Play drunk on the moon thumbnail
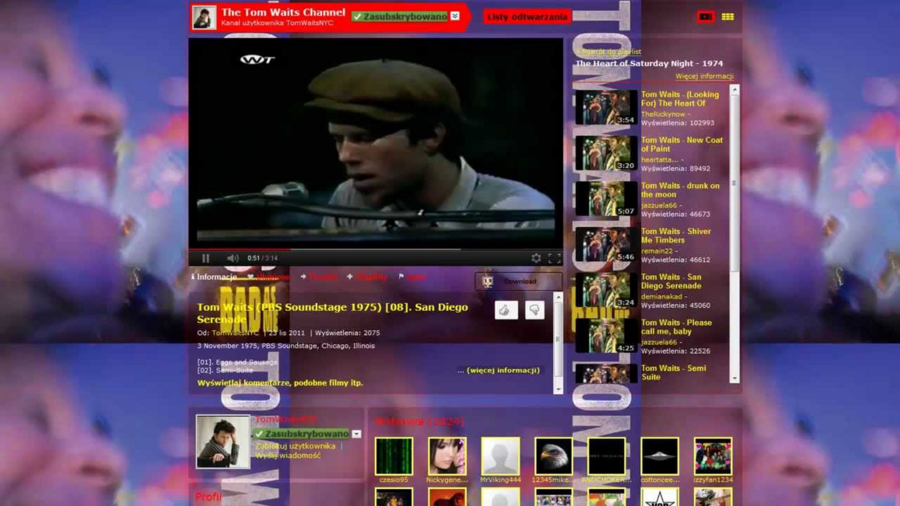Image resolution: width=900 pixels, height=506 pixels. [x=606, y=198]
